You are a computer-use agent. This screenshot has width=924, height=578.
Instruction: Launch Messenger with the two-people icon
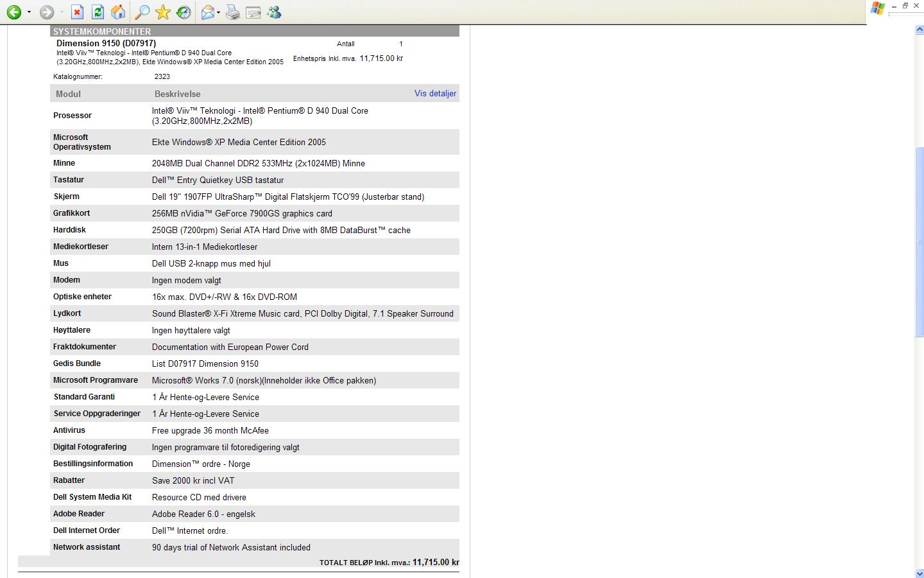[274, 12]
